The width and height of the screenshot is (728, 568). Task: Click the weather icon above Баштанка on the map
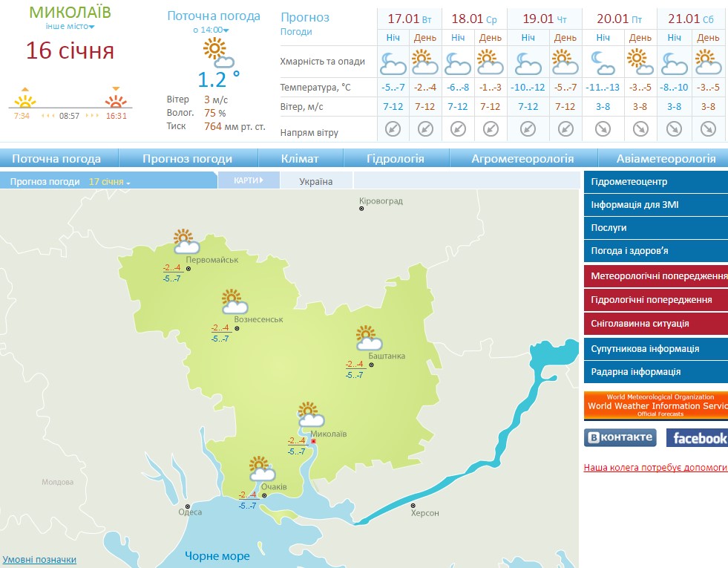point(367,338)
